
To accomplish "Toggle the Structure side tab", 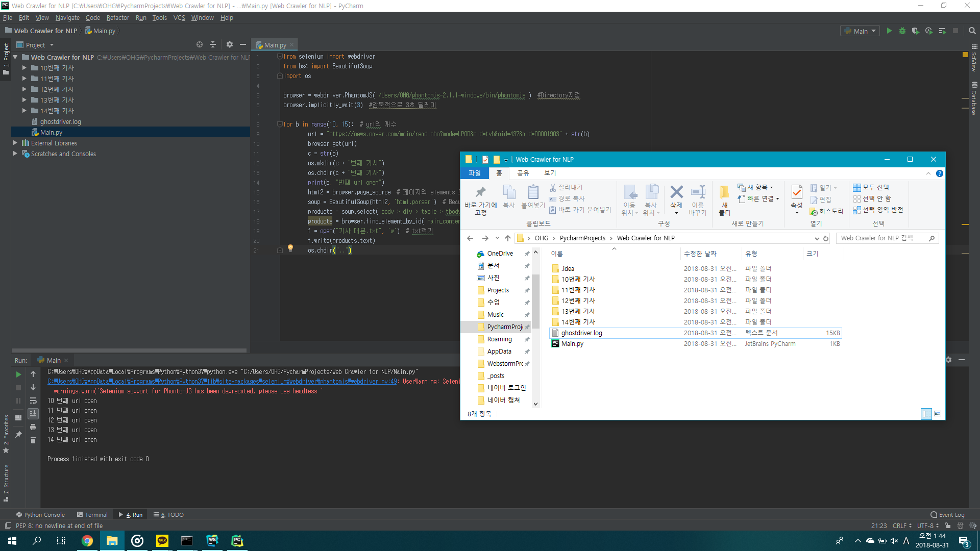I will click(6, 483).
